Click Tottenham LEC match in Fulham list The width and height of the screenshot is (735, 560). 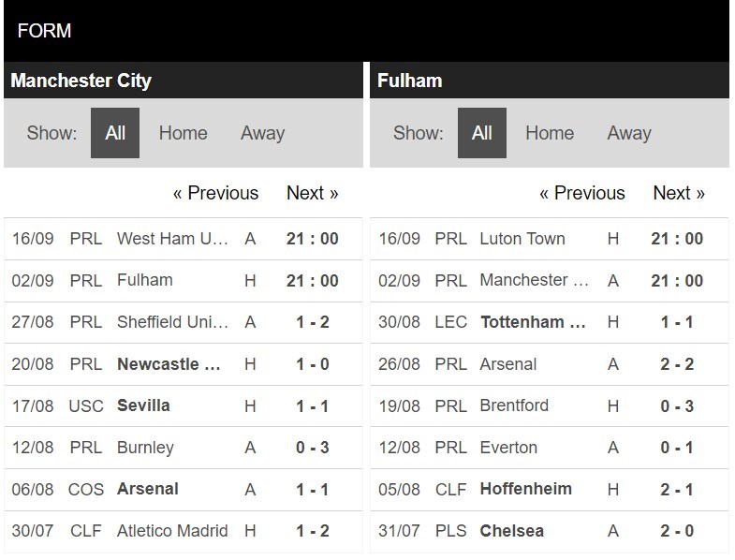pyautogui.click(x=550, y=322)
